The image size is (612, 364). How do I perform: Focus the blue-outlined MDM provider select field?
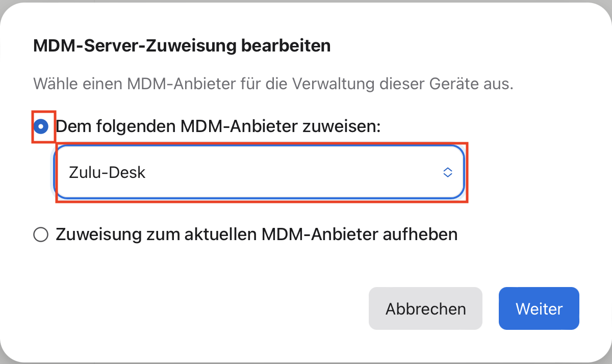coord(260,172)
